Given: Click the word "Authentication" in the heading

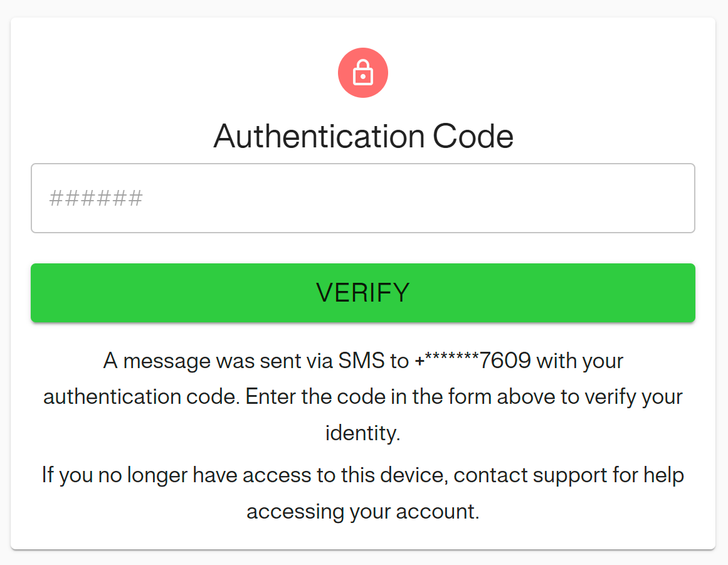Looking at the screenshot, I should point(319,136).
